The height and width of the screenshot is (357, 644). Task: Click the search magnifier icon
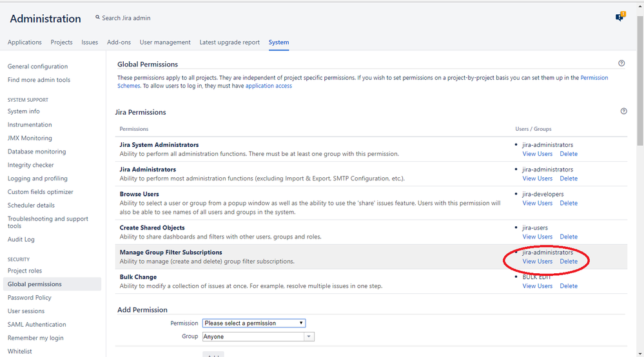(97, 17)
